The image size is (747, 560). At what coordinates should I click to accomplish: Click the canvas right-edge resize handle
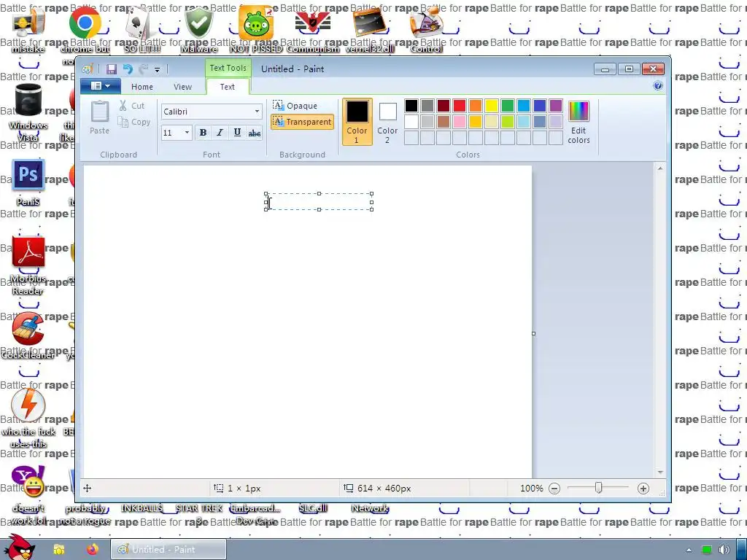[x=533, y=333]
